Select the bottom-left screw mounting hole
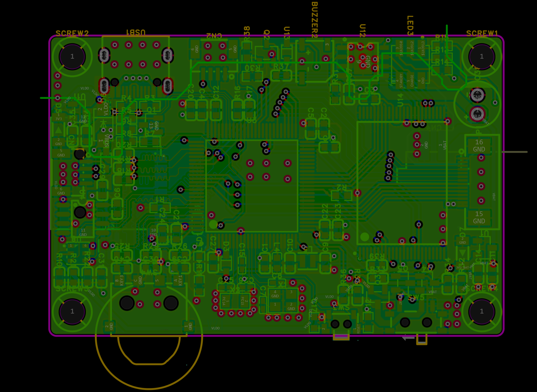Image resolution: width=537 pixels, height=392 pixels. [x=72, y=312]
